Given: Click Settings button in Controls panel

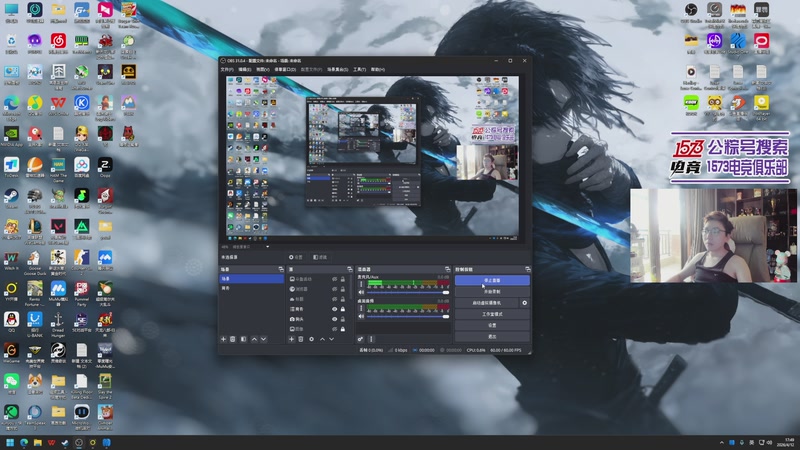Looking at the screenshot, I should coord(492,326).
